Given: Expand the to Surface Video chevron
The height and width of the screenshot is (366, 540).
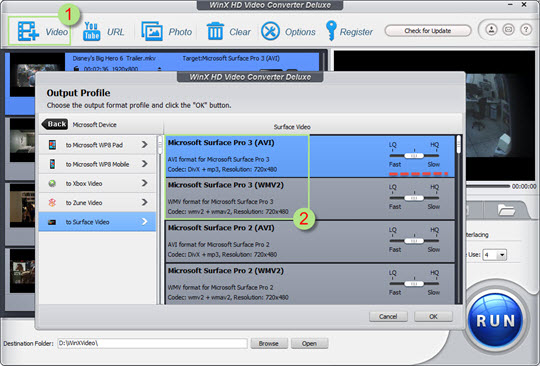Looking at the screenshot, I should pos(145,222).
